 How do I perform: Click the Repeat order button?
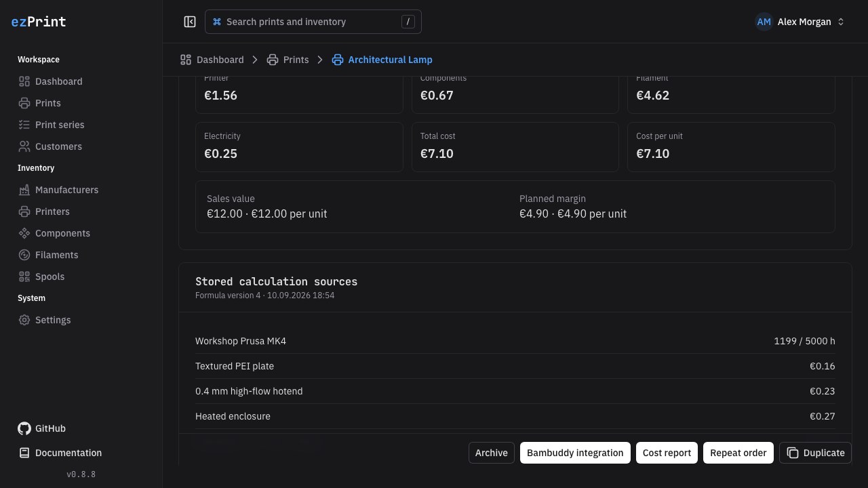[738, 453]
